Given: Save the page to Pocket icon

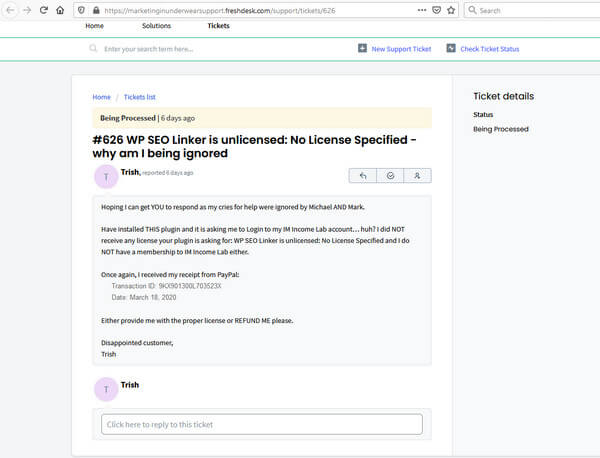Looking at the screenshot, I should [x=436, y=10].
